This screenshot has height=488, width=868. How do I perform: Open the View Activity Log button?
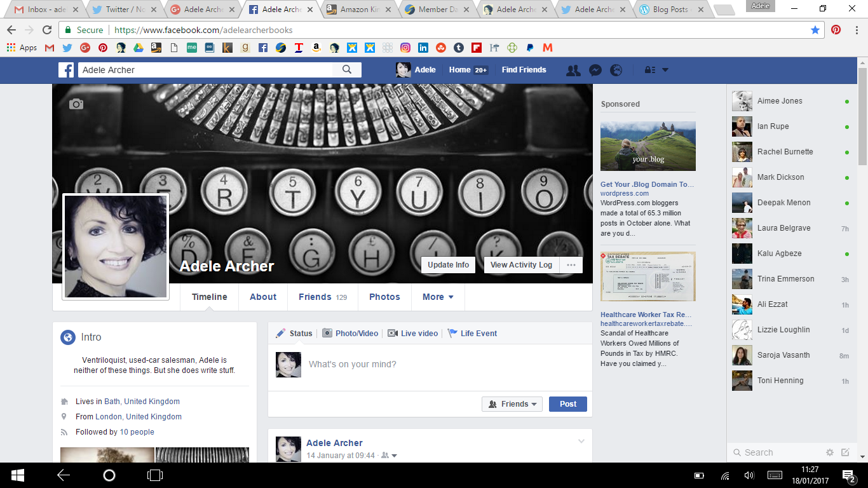521,265
